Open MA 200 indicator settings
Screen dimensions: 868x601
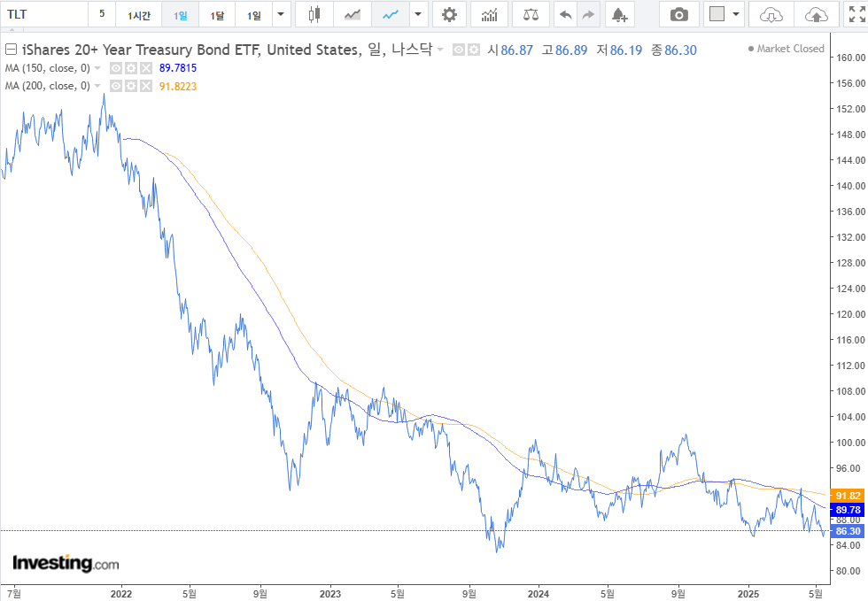coord(131,86)
